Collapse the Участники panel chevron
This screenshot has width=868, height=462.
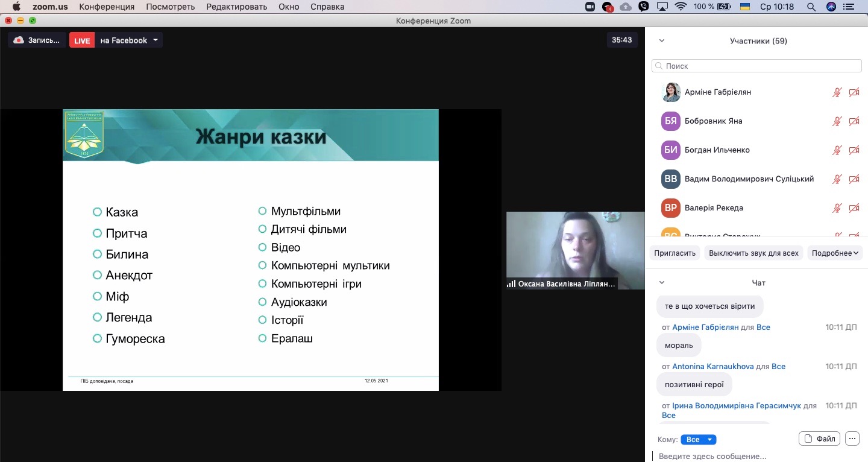[662, 41]
